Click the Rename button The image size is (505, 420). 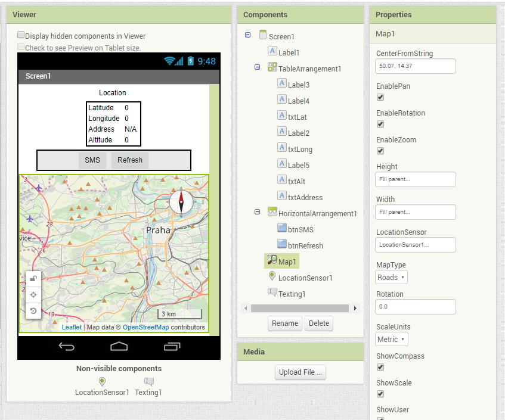[x=284, y=323]
